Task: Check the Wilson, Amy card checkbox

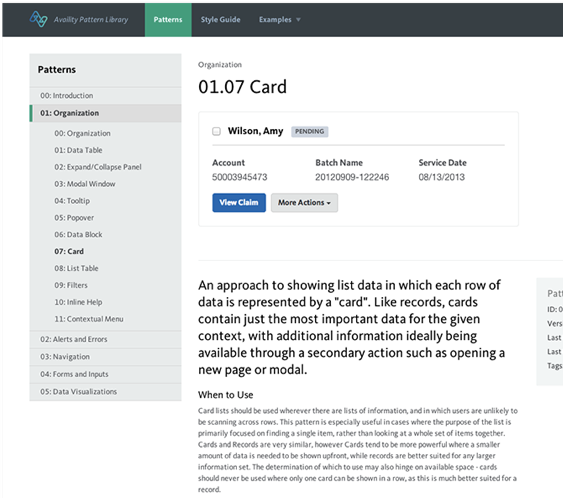Action: click(x=216, y=131)
